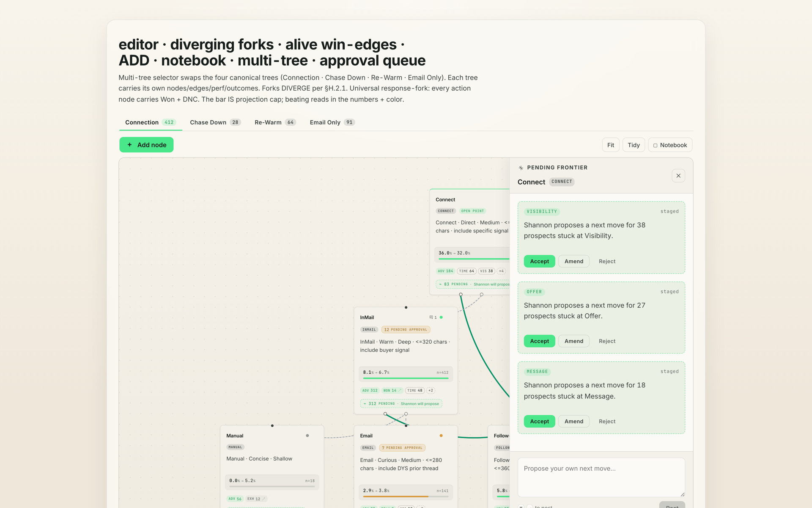The width and height of the screenshot is (812, 508).
Task: Reject the Offer proposal
Action: click(x=607, y=341)
